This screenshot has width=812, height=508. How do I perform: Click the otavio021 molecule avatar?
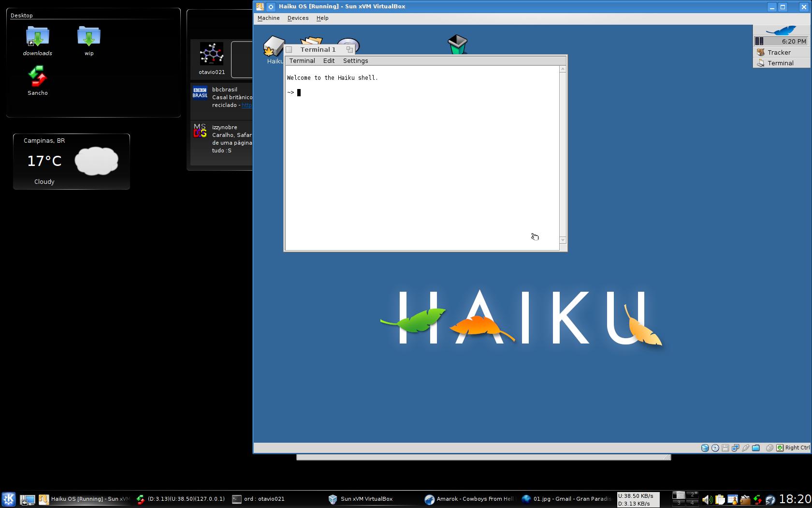point(211,54)
